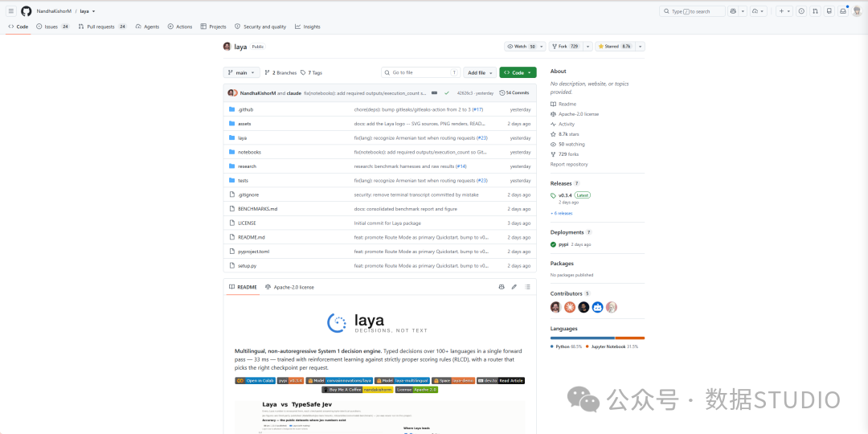Open the Open in Colab badge
This screenshot has height=434, width=868.
256,381
